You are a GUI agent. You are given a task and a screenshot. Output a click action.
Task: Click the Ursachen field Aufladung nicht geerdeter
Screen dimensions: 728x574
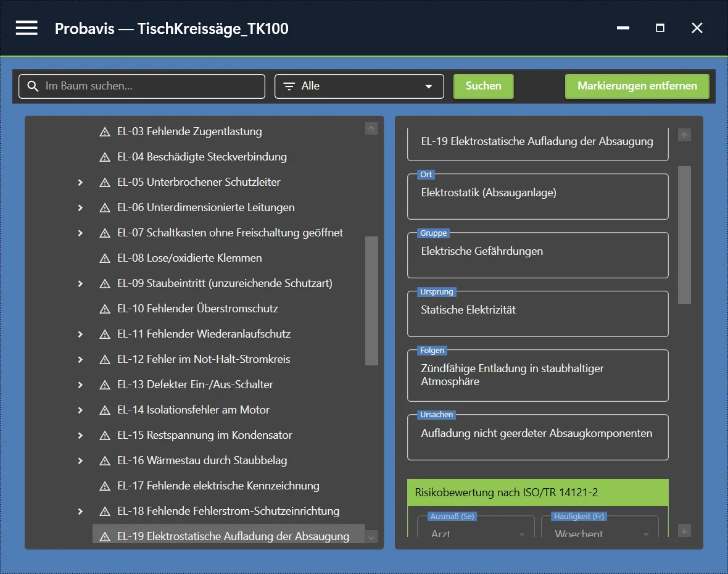point(537,437)
